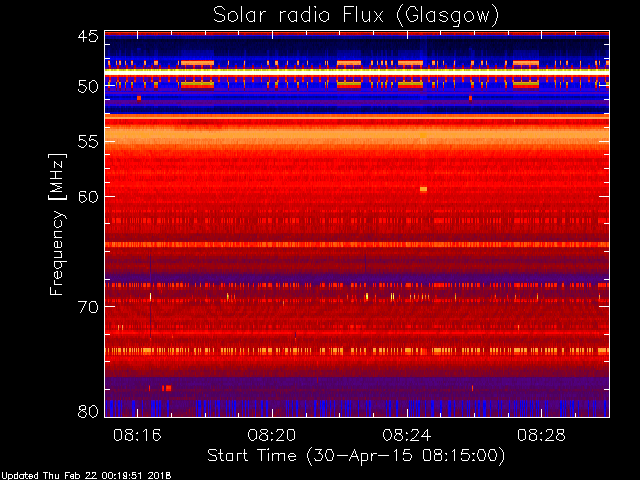Click the '60' frequency tick label
The width and height of the screenshot is (640, 480).
(x=88, y=197)
